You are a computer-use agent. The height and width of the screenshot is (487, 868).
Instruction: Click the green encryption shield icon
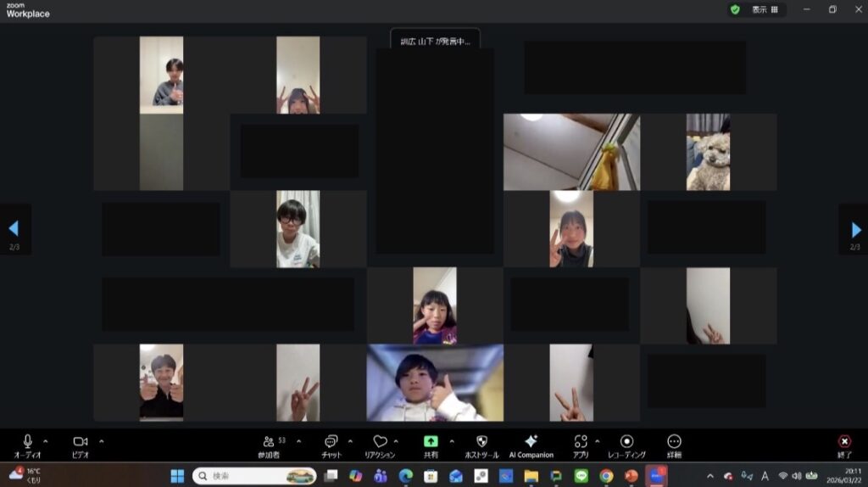click(735, 9)
